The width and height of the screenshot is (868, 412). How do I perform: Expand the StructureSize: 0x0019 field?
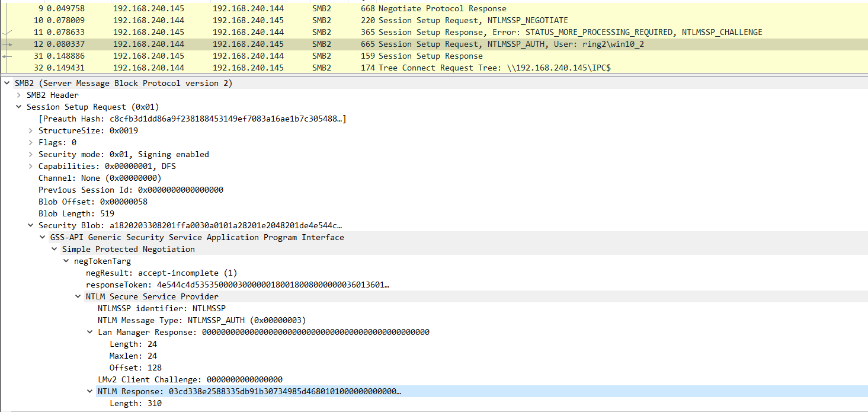pyautogui.click(x=31, y=130)
